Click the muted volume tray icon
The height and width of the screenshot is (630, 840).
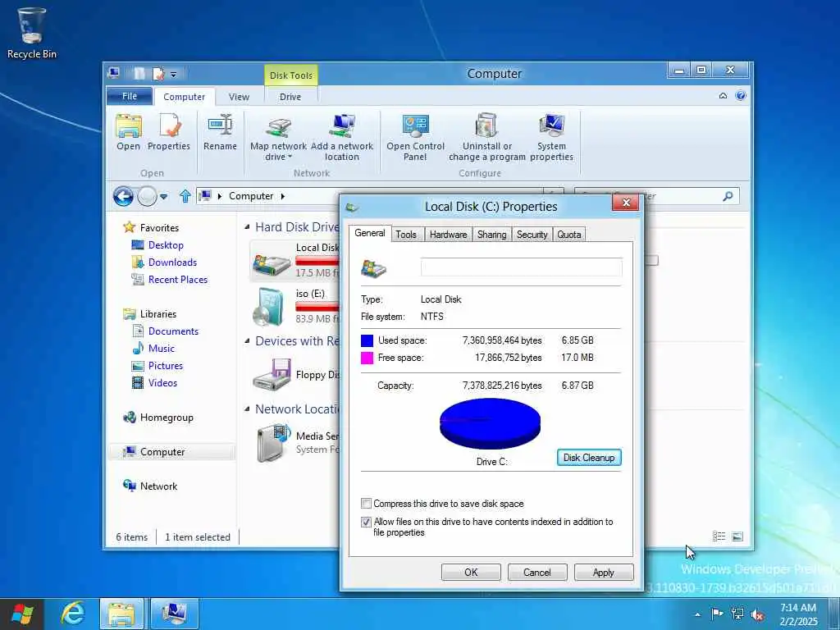[x=758, y=614]
